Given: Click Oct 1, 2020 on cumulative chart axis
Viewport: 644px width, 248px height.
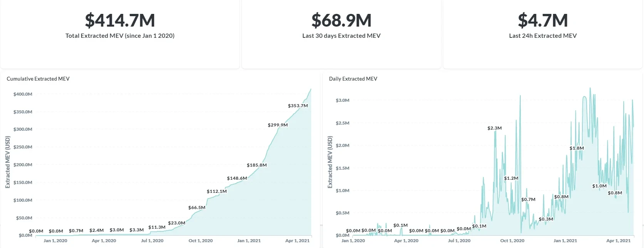Looking at the screenshot, I should coord(200,241).
